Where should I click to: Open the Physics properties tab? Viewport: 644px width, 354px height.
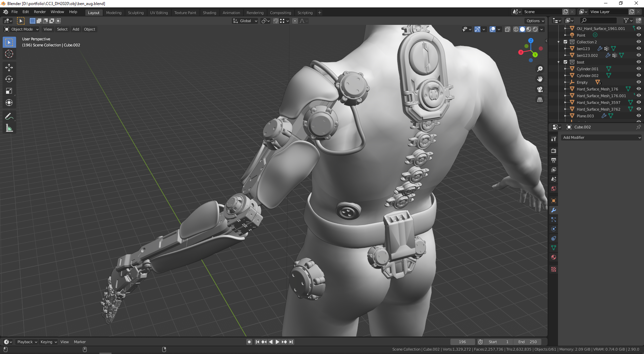tap(554, 229)
